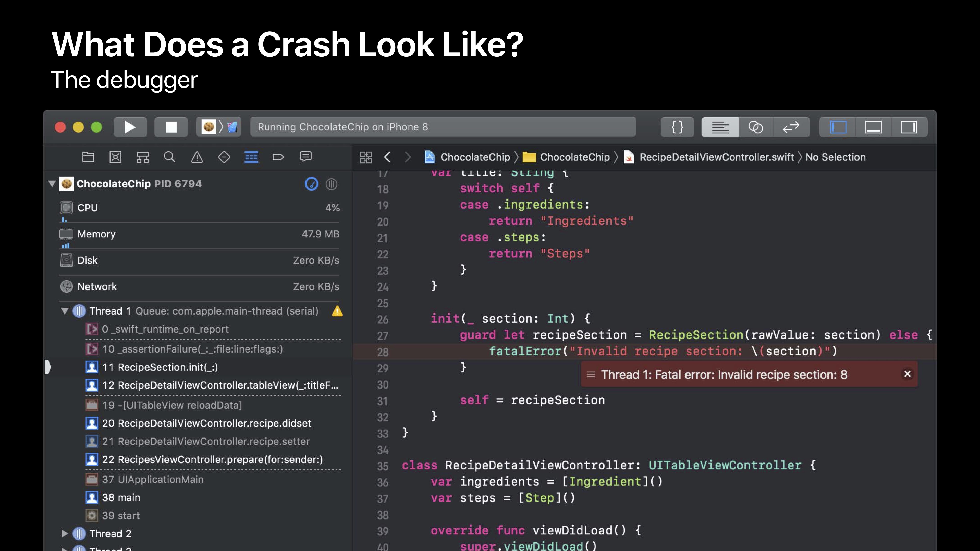Stop the running ChocolateChip app
The image size is (980, 551).
pos(171,127)
